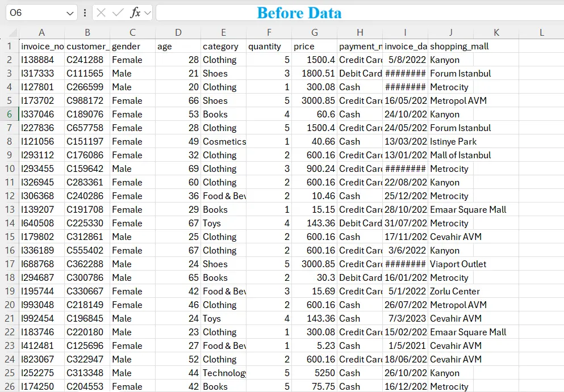
Task: Select cell containing invoice I412481
Action: (x=42, y=345)
